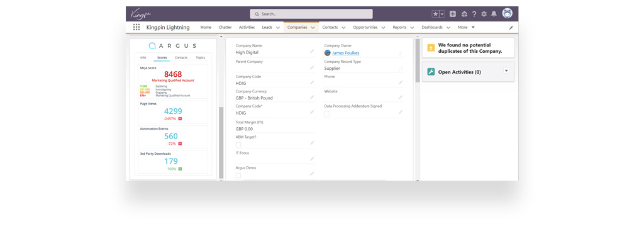The width and height of the screenshot is (644, 231).
Task: Open the App Launcher grid icon
Action: pyautogui.click(x=136, y=27)
